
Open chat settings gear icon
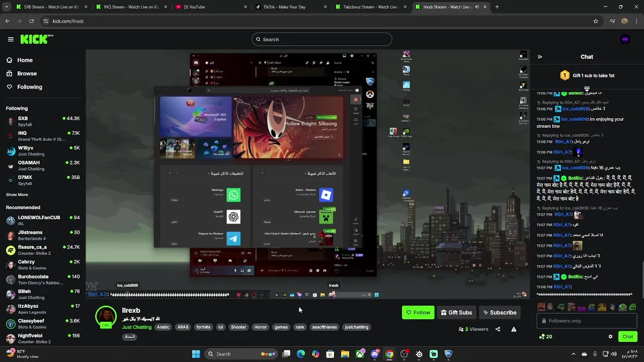[610, 337]
